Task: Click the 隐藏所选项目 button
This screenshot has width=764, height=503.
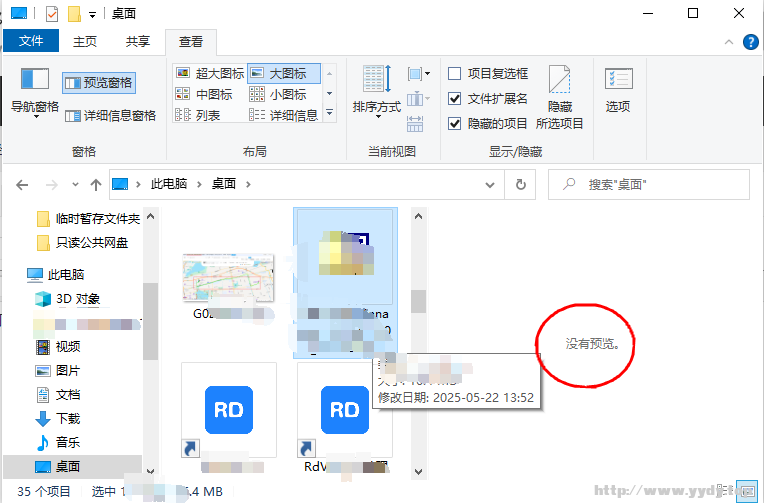Action: [x=559, y=97]
